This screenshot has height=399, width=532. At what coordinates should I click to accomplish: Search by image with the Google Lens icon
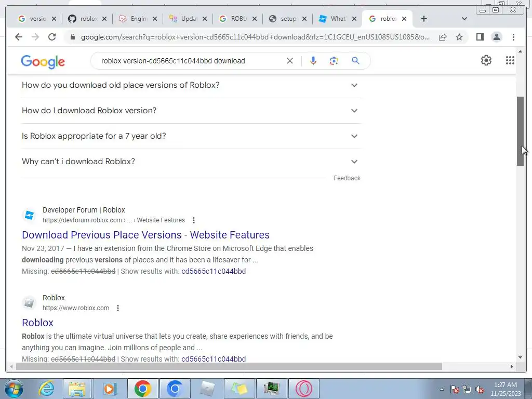tap(334, 61)
